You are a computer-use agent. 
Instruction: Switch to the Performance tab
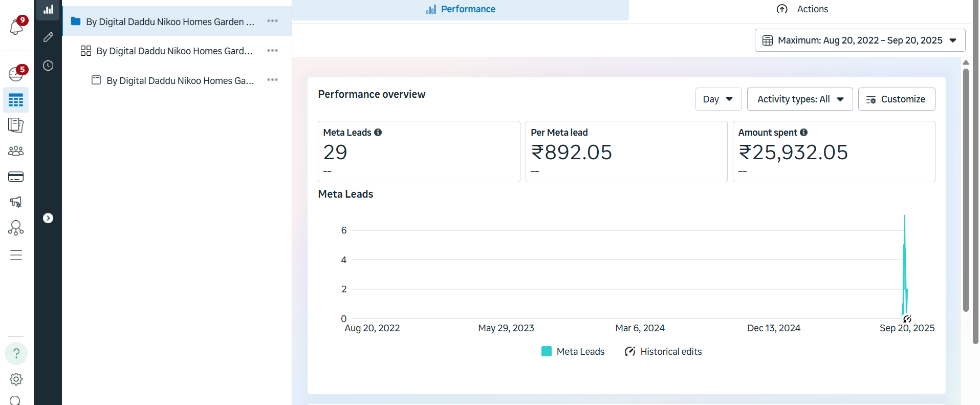461,9
